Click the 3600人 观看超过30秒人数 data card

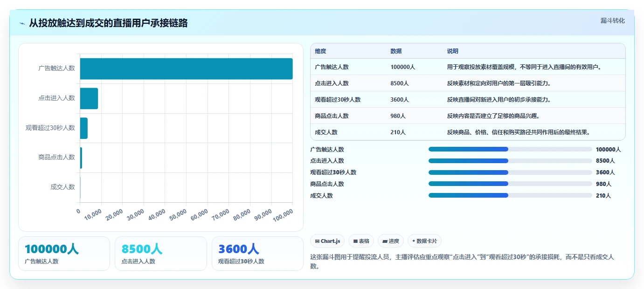coord(257,254)
